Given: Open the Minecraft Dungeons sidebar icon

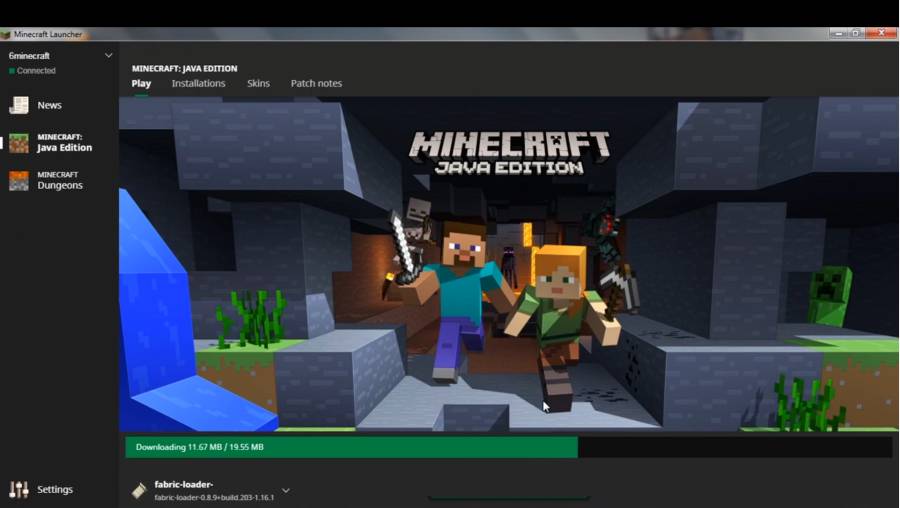Looking at the screenshot, I should tap(18, 180).
